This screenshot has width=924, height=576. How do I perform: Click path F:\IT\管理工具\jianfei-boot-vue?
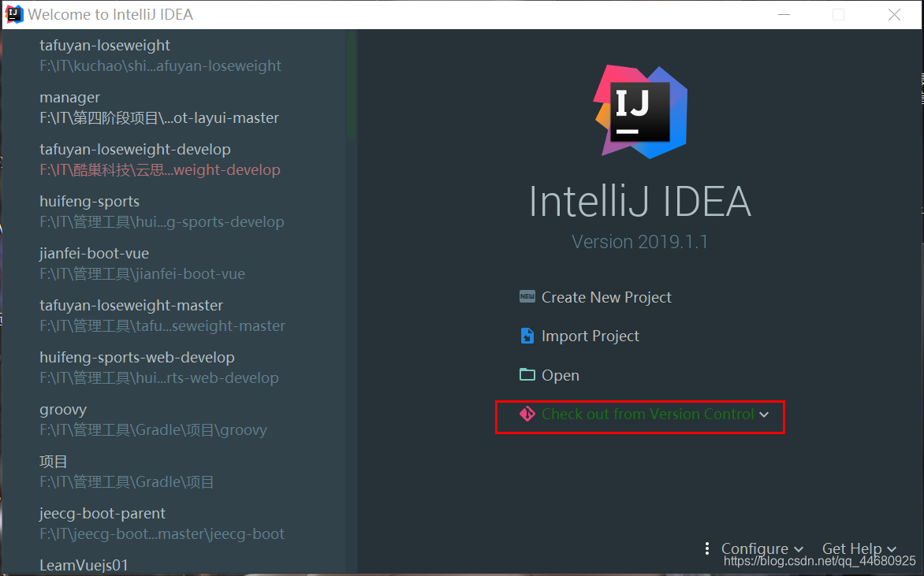pyautogui.click(x=142, y=274)
